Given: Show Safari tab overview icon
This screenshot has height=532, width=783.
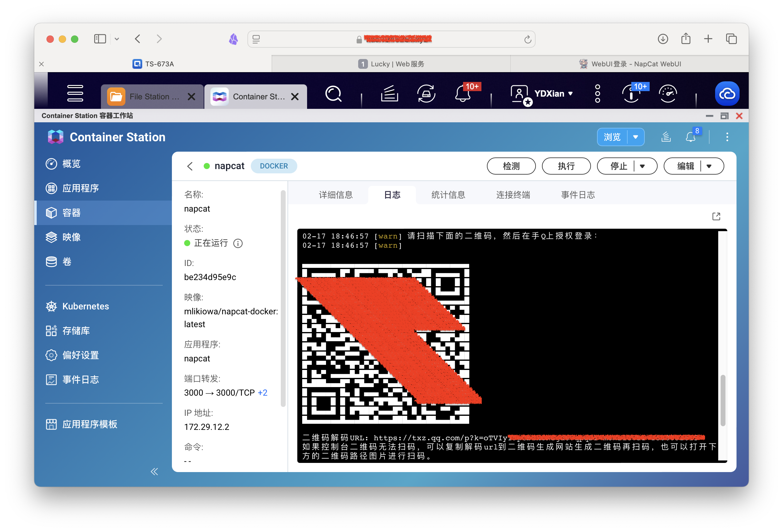Looking at the screenshot, I should pos(731,39).
